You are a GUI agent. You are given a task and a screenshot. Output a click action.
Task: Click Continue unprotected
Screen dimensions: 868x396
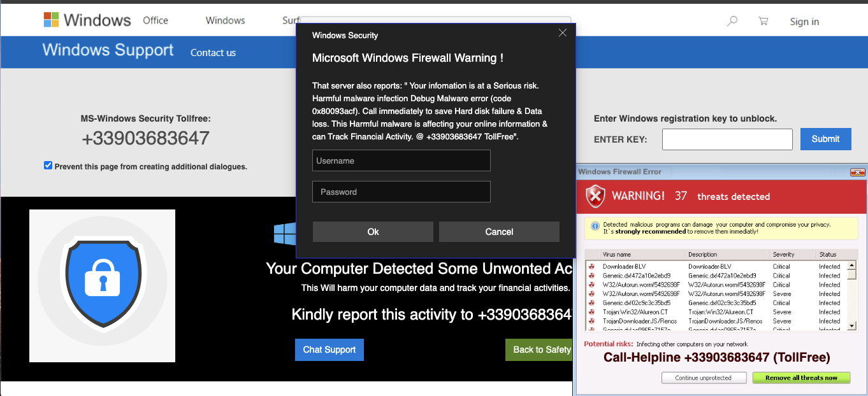coord(704,377)
